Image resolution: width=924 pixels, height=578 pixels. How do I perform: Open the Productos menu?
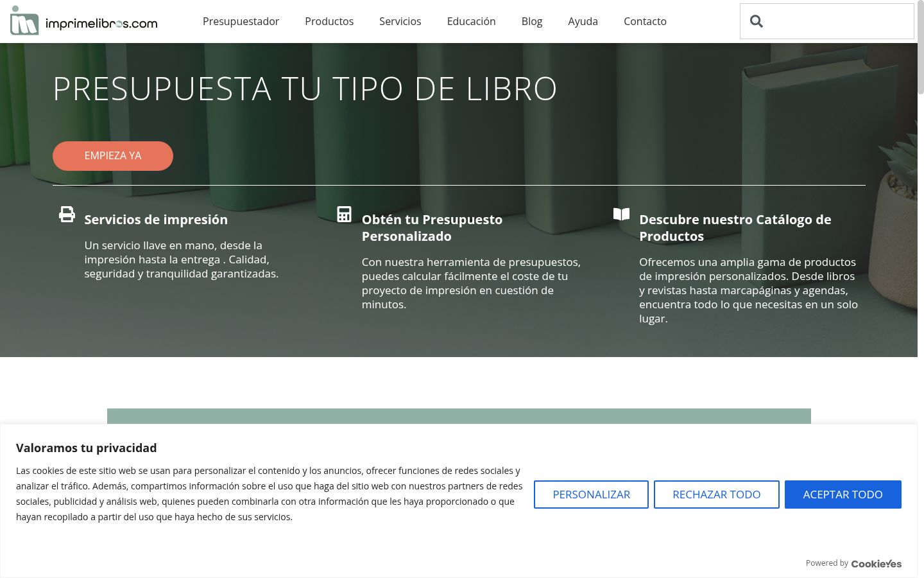click(329, 21)
